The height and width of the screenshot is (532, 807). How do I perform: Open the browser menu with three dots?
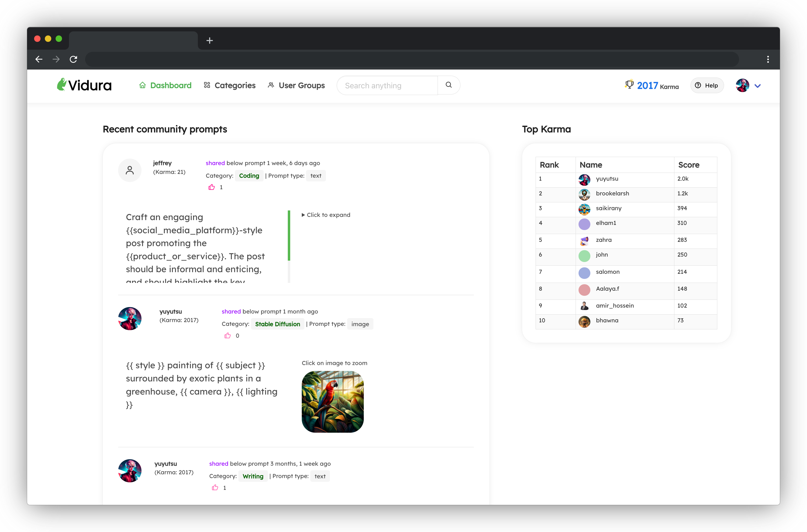coord(768,59)
